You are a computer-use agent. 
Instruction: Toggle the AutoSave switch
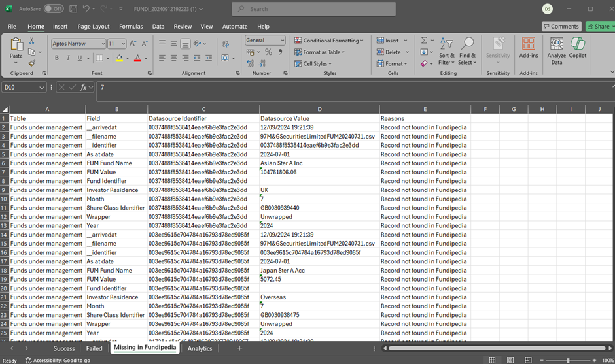coord(53,9)
